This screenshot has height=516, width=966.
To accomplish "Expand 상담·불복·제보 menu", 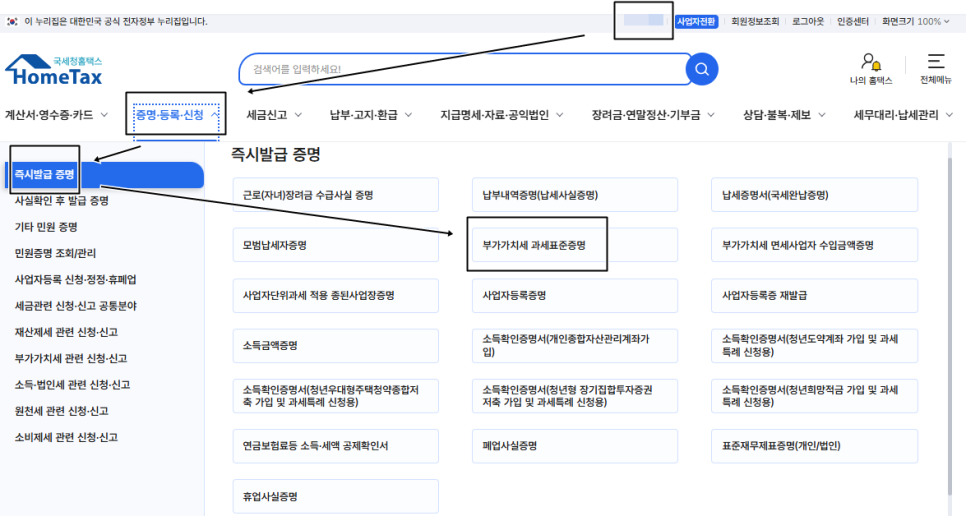I will [784, 115].
